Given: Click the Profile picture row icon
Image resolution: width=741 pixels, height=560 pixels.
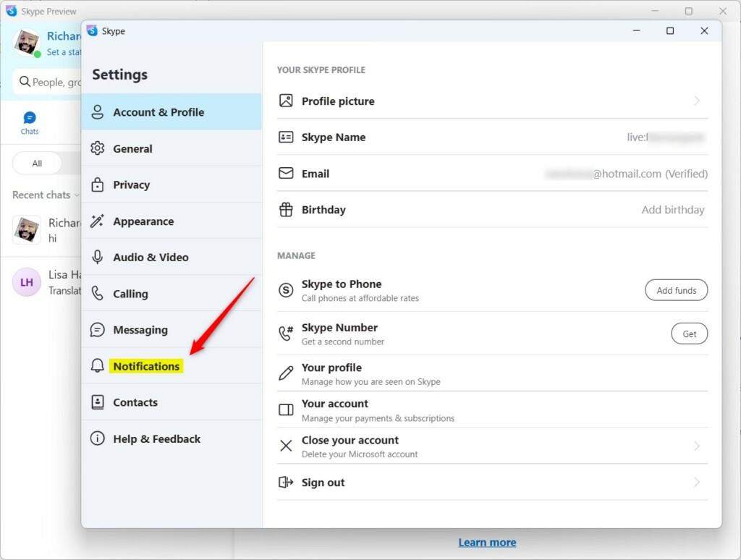Looking at the screenshot, I should click(x=286, y=101).
